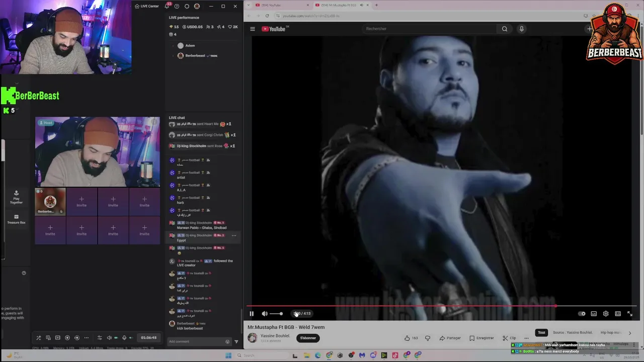This screenshot has height=362, width=644.
Task: Go to the YouTube home logo
Action: (274, 29)
